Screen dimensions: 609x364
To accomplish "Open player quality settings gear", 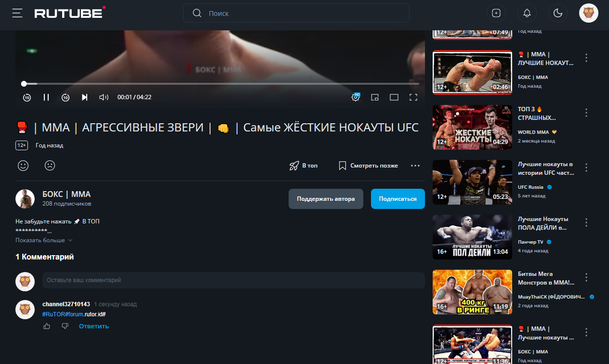I will coord(356,97).
